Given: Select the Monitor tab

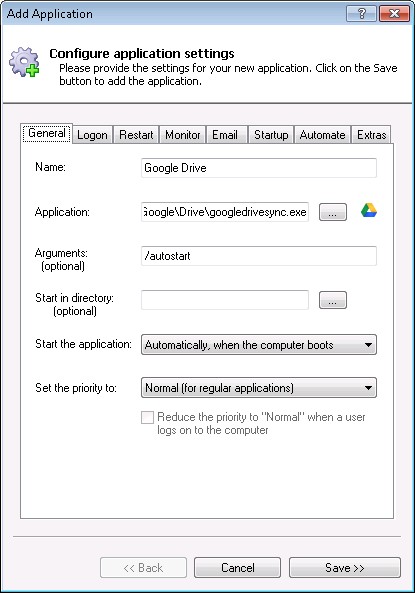Looking at the screenshot, I should click(x=183, y=135).
